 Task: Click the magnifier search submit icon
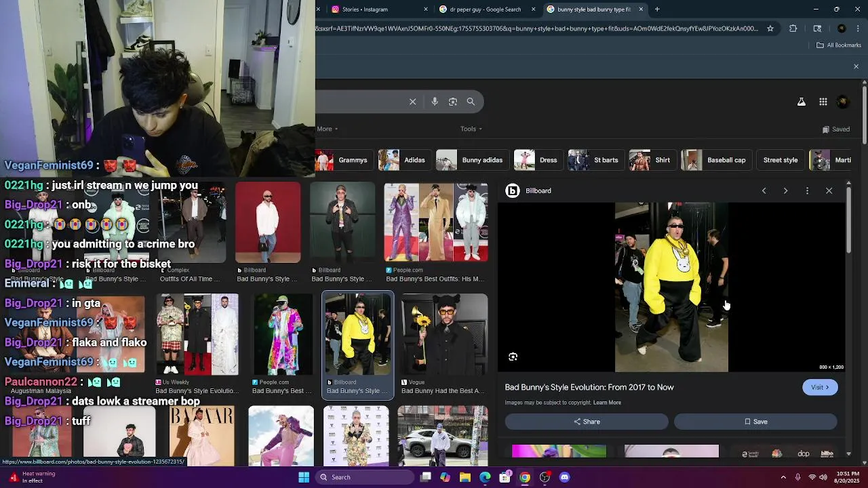tap(471, 102)
